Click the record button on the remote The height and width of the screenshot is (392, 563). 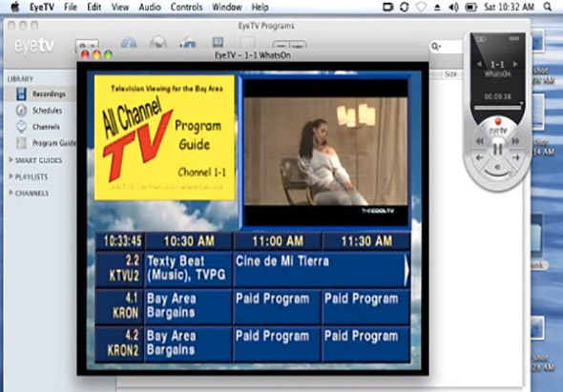tap(498, 120)
